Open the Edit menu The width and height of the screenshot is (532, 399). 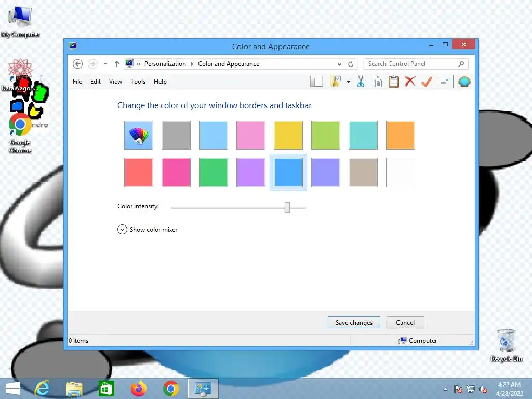[x=96, y=82]
